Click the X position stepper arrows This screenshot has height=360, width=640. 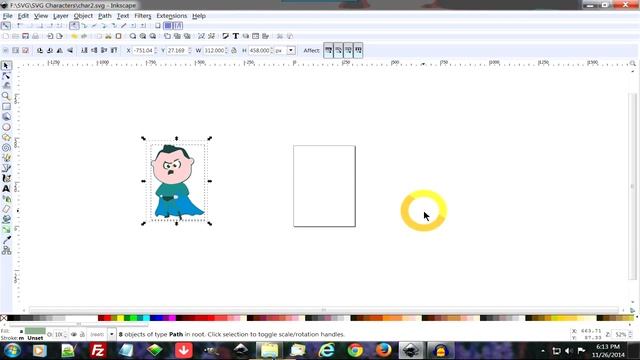(x=156, y=51)
